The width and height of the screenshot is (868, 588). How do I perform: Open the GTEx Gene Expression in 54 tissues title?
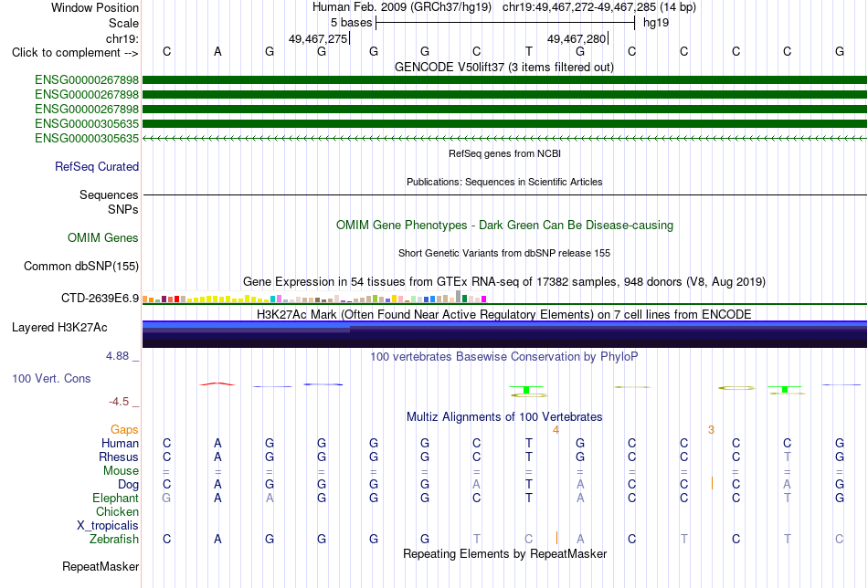point(504,281)
